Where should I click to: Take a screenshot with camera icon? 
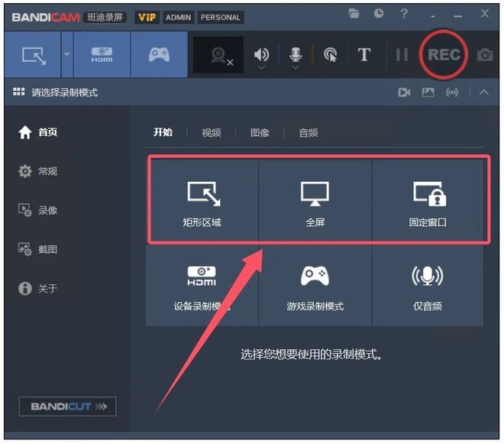tap(485, 55)
